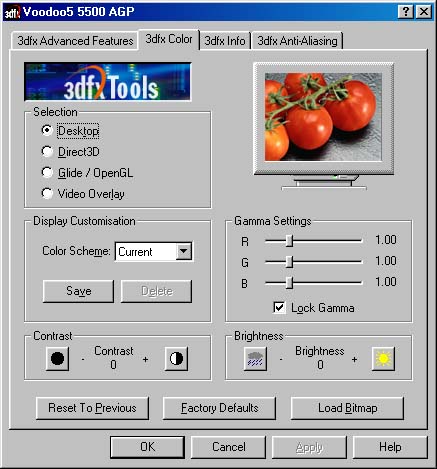Open the Color Scheme dropdown arrow
The width and height of the screenshot is (437, 469).
coord(184,251)
